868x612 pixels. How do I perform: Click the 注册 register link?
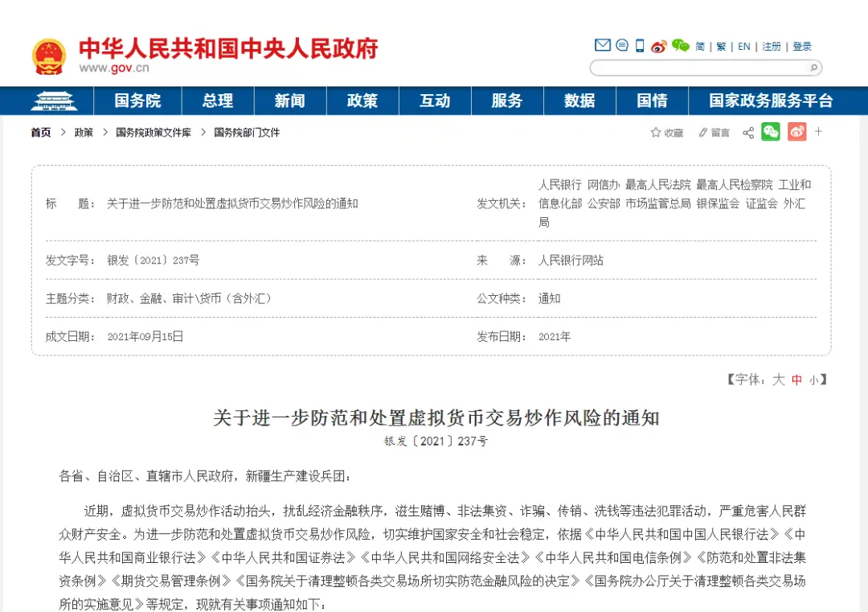click(771, 47)
